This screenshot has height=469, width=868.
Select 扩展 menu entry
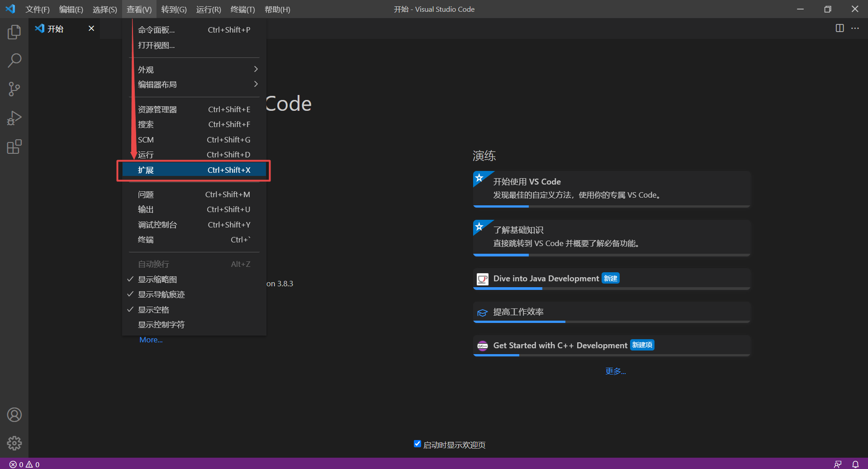(194, 170)
